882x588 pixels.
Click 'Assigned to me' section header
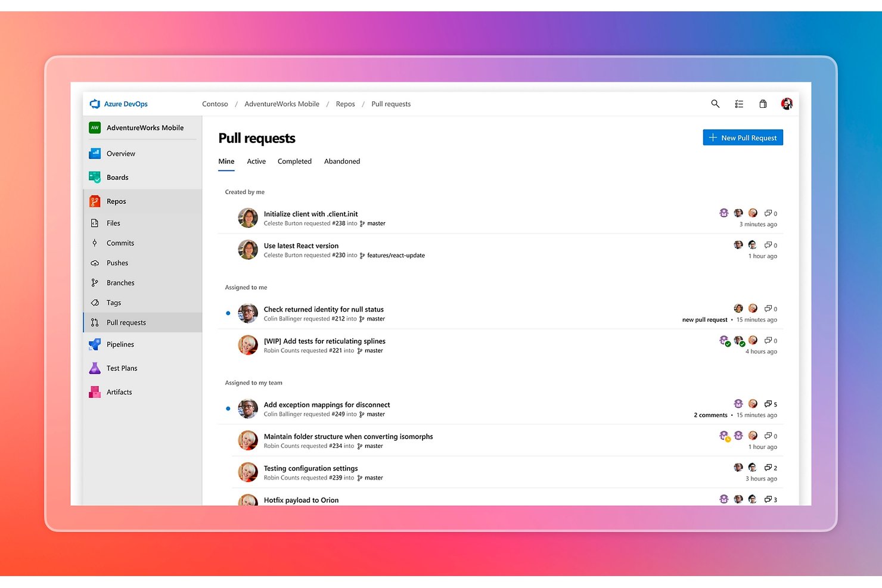point(246,287)
